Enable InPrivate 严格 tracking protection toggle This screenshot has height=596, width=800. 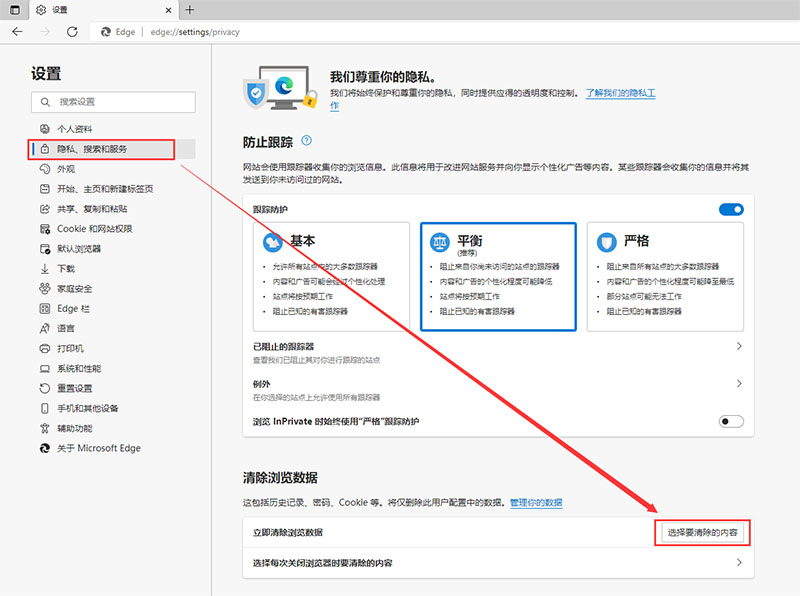coord(730,422)
